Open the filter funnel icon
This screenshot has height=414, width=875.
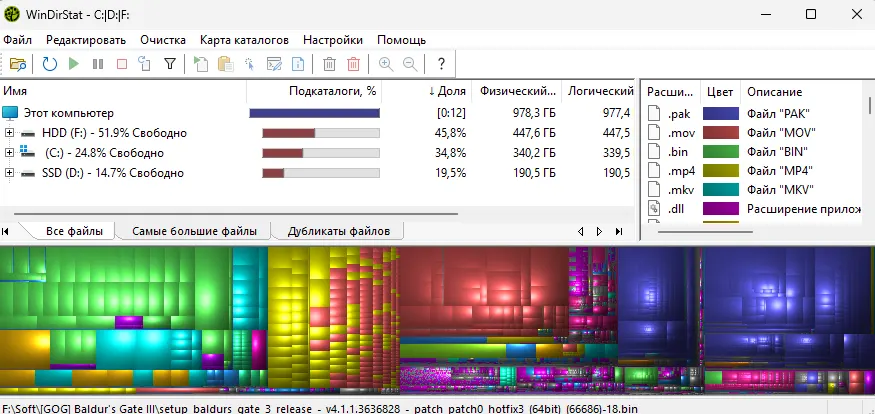170,64
